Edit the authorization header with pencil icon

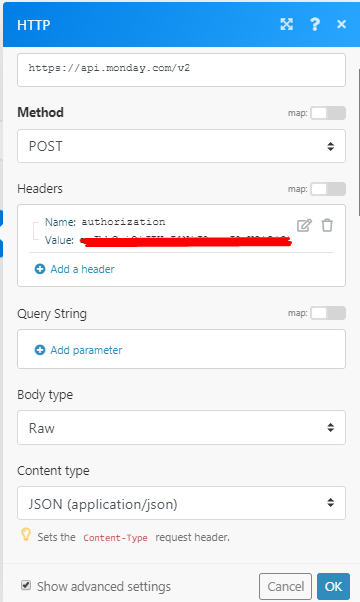304,225
